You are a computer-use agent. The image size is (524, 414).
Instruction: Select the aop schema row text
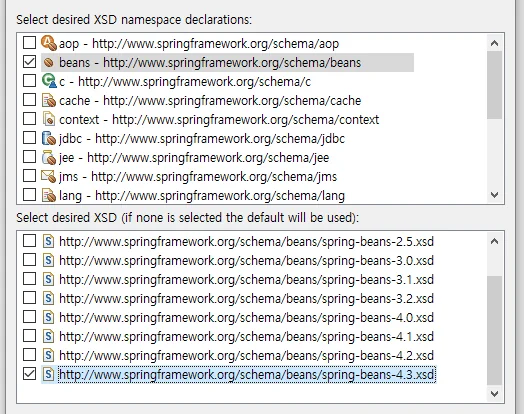199,44
